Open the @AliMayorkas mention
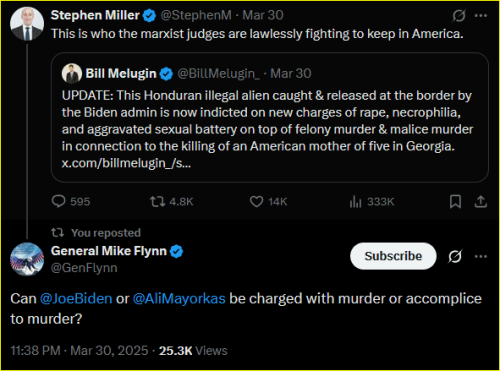The width and height of the screenshot is (500, 371). pos(179,298)
